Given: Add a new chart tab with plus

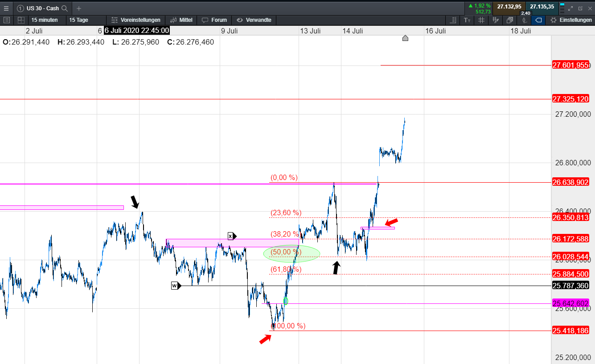Looking at the screenshot, I should (x=79, y=8).
